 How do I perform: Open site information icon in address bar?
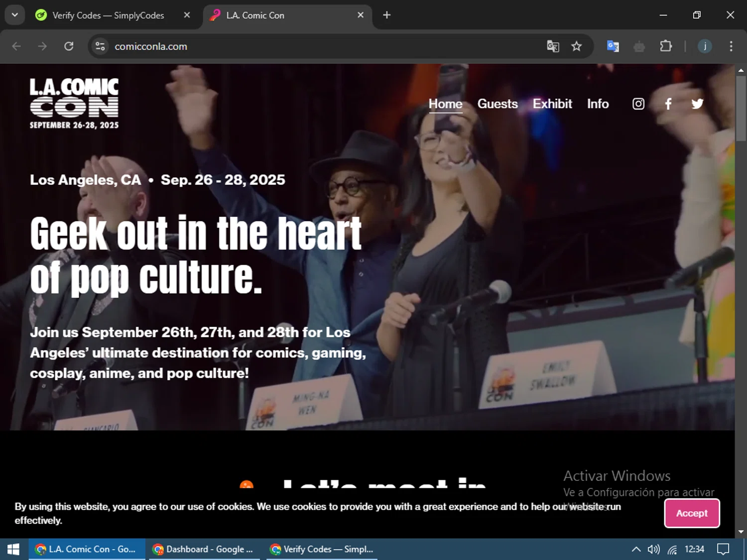pos(100,46)
